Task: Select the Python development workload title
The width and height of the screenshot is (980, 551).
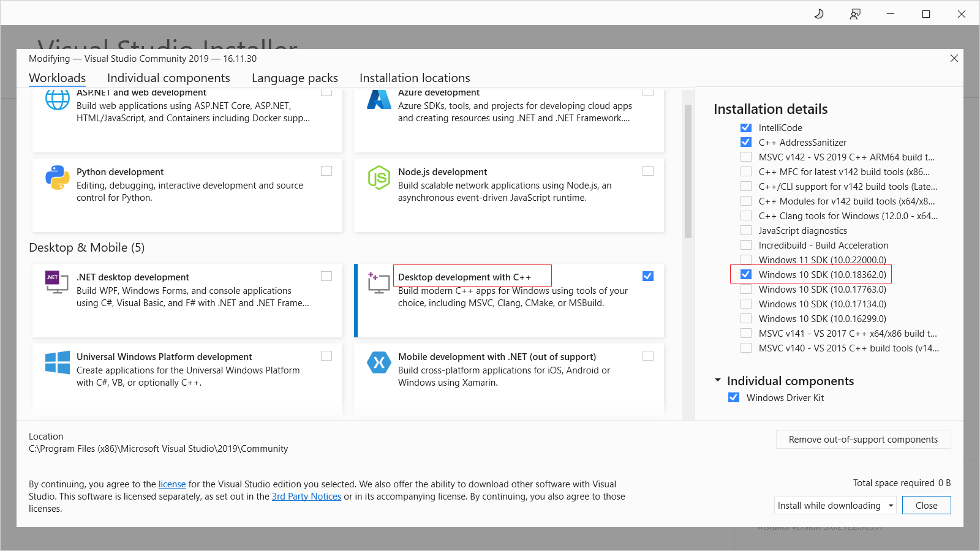Action: pyautogui.click(x=120, y=172)
